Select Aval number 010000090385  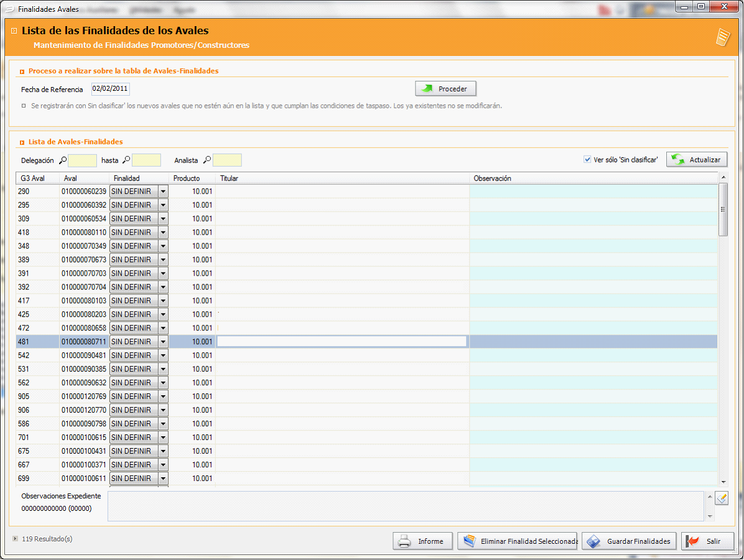[x=84, y=369]
